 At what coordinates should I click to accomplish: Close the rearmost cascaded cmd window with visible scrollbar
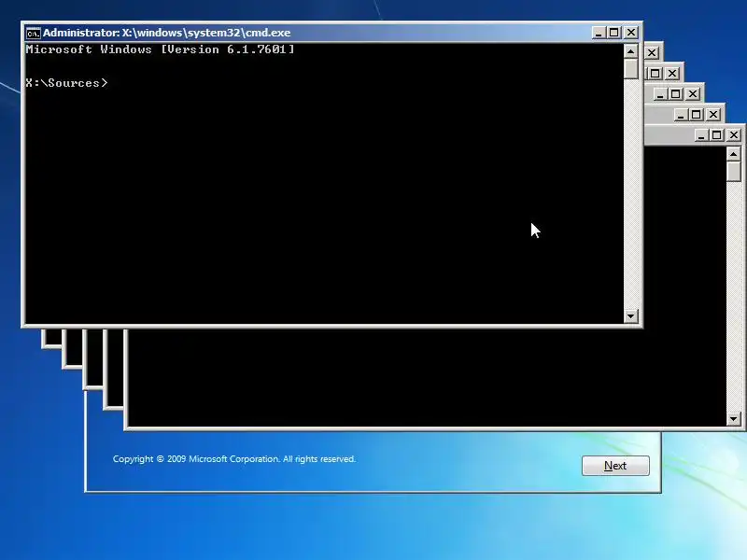[734, 135]
